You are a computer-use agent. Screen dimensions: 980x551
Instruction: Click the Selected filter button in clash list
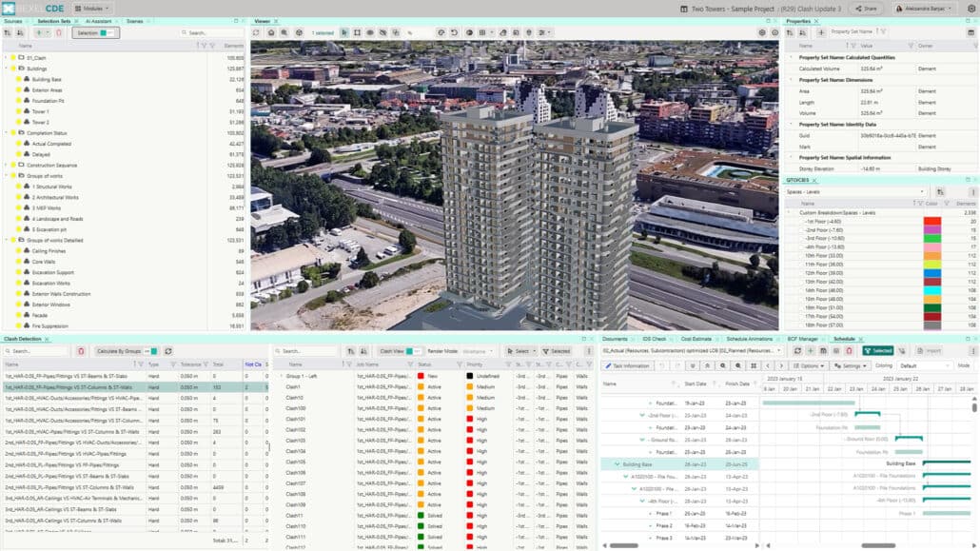pyautogui.click(x=557, y=351)
